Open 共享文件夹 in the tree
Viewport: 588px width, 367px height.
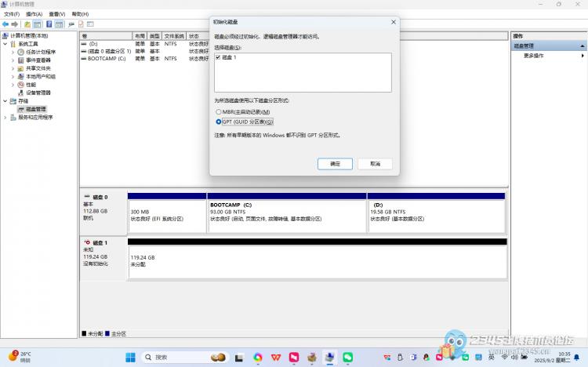tap(38, 68)
